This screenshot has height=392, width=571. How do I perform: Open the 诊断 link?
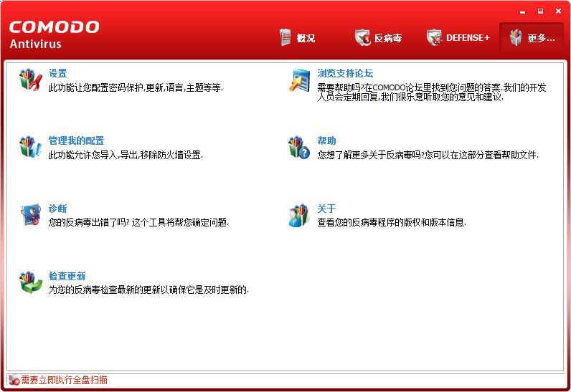coord(57,209)
